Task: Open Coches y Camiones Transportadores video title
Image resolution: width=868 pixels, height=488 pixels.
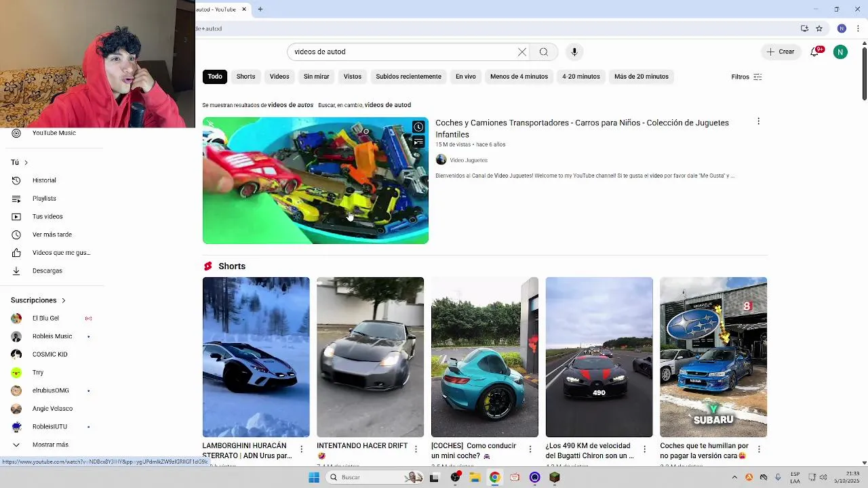Action: coord(582,128)
